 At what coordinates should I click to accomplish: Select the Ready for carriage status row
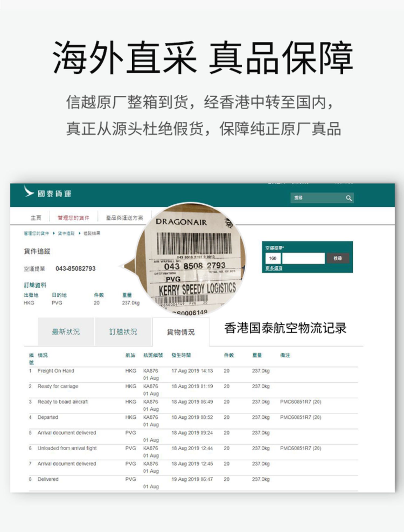[x=193, y=390]
